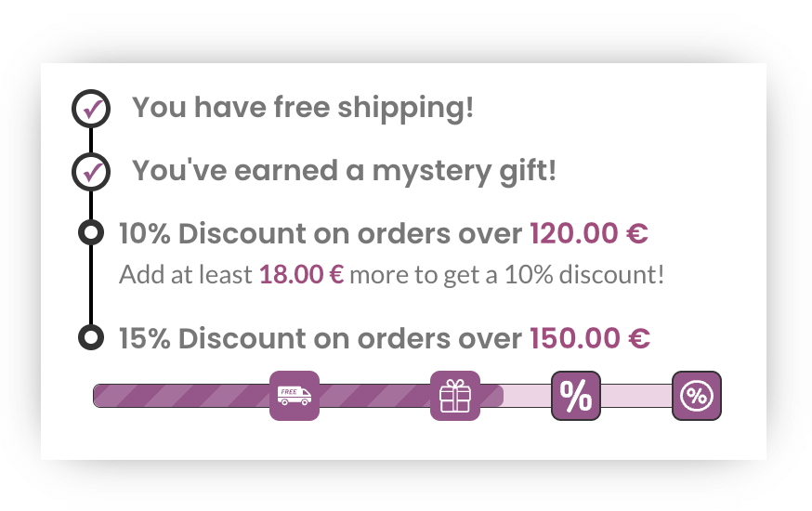
Task: Click the free shipping truck icon
Action: pyautogui.click(x=295, y=396)
